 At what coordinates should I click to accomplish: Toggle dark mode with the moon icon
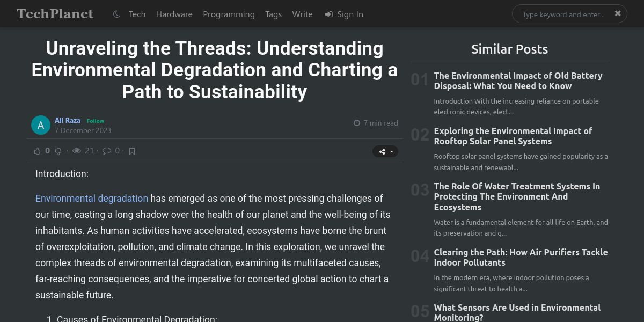(116, 14)
